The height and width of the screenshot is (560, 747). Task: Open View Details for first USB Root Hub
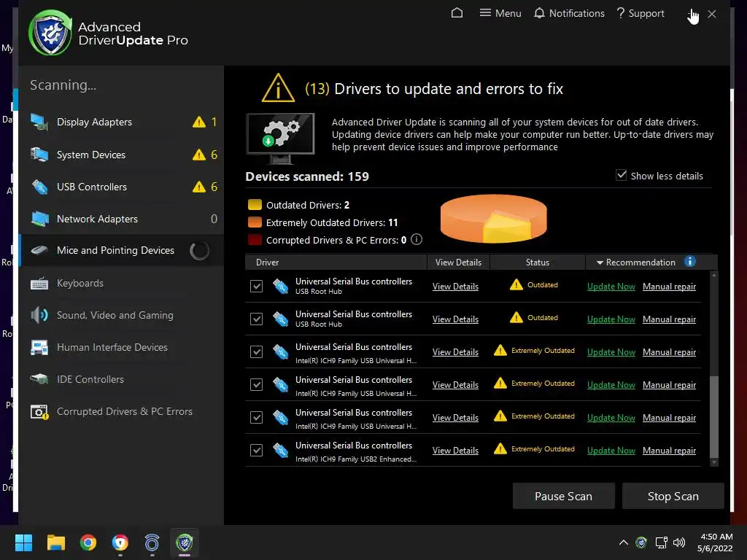pyautogui.click(x=455, y=286)
